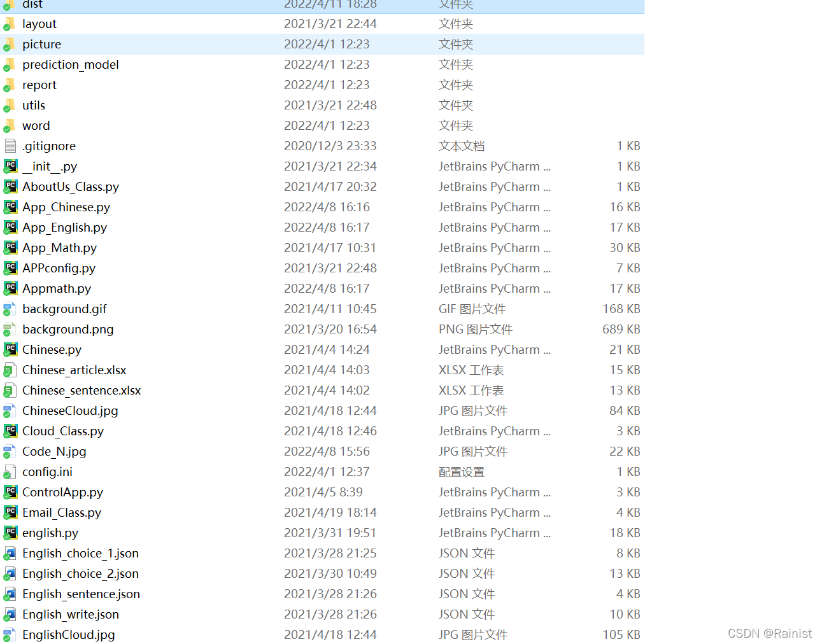This screenshot has width=822, height=644.
Task: Click the word folder icon
Action: pos(10,126)
